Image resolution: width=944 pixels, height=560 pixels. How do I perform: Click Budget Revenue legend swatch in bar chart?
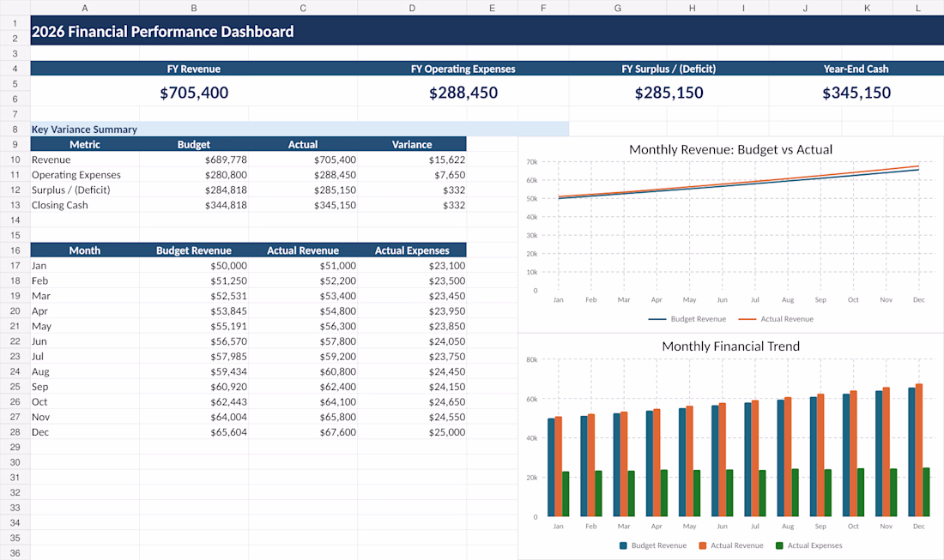click(623, 545)
